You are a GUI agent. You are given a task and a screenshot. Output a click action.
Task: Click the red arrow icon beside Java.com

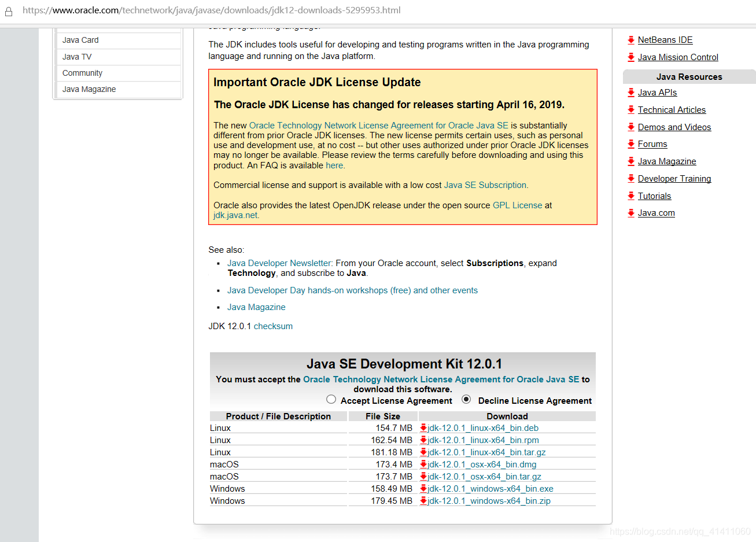tap(631, 213)
